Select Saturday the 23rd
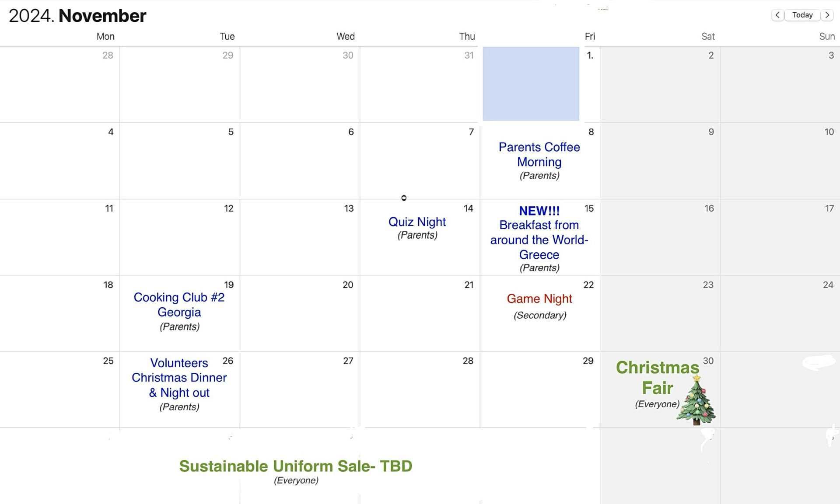Image resolution: width=840 pixels, height=504 pixels. pos(660,313)
